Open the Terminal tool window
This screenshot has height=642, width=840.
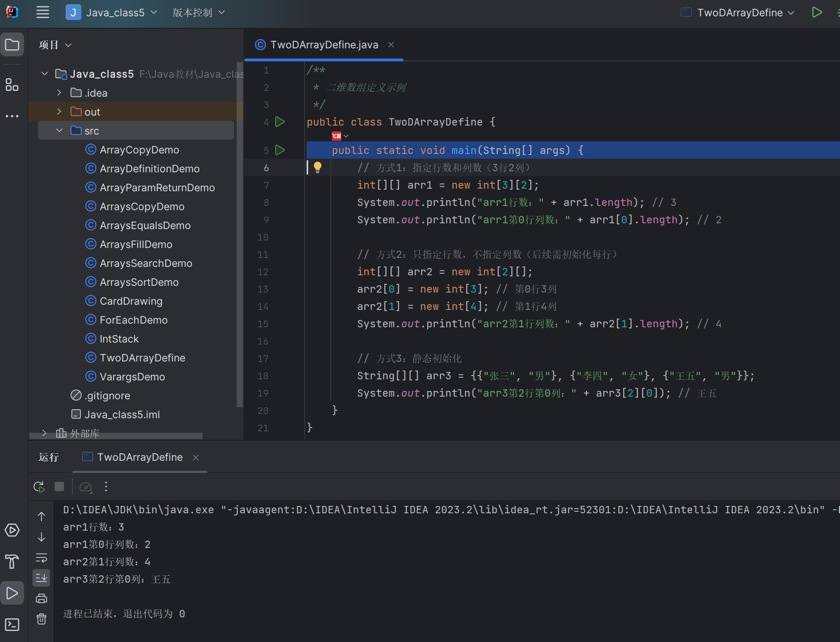pos(12,625)
